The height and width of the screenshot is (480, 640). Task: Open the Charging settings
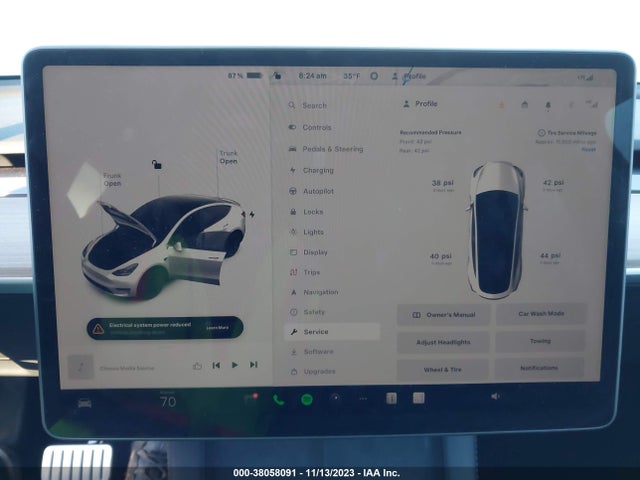311,170
